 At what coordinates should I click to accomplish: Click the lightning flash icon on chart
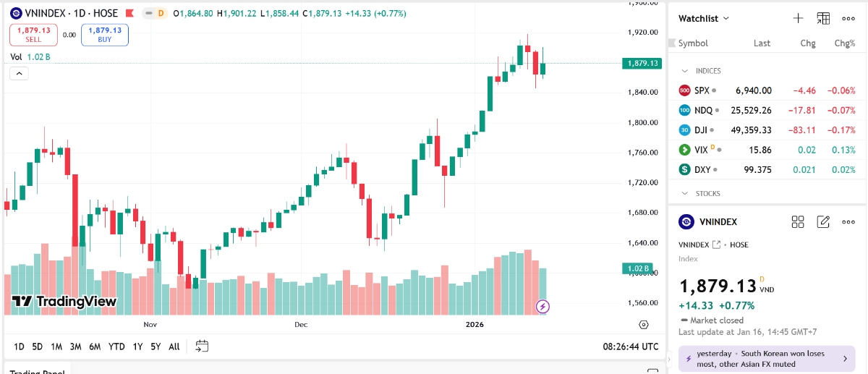pyautogui.click(x=543, y=307)
